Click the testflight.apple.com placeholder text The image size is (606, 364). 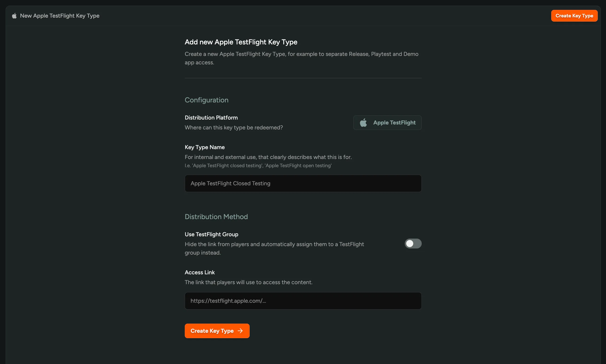coord(228,301)
